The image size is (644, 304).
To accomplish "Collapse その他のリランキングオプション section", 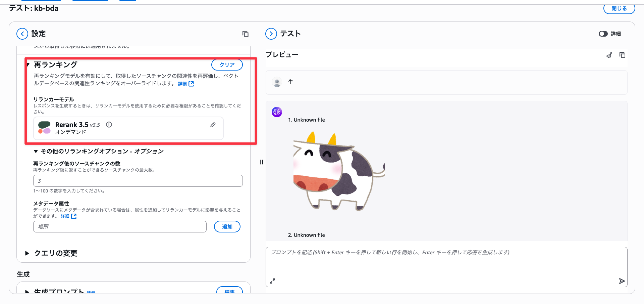I will [x=36, y=151].
